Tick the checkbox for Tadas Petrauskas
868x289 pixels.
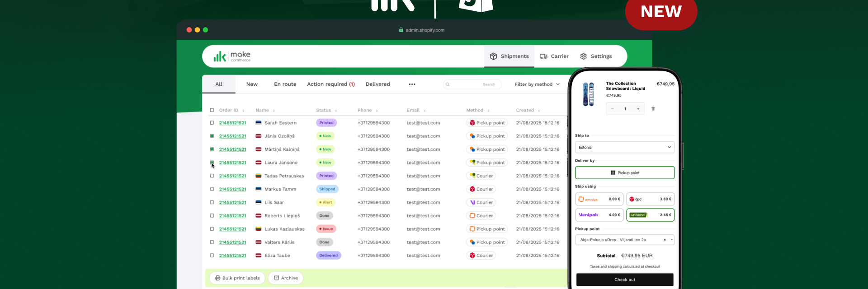point(212,176)
